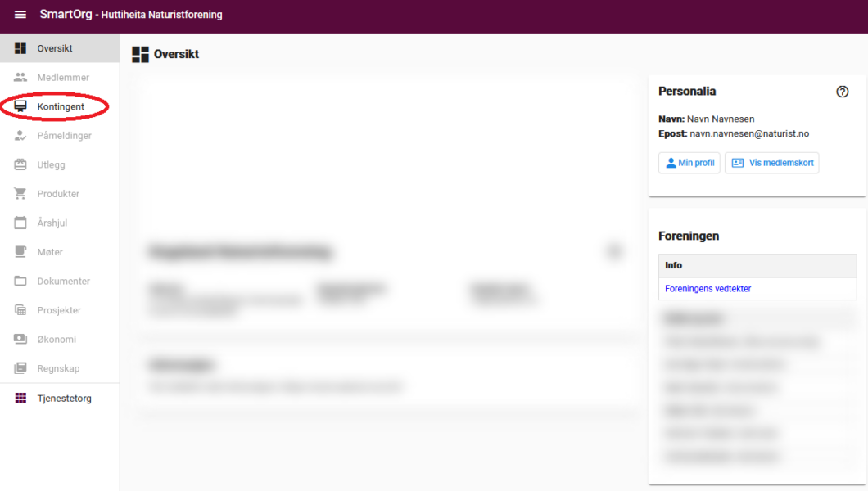Screen dimensions: 868x491
Task: Click the Personalia help question mark icon
Action: pyautogui.click(x=842, y=92)
